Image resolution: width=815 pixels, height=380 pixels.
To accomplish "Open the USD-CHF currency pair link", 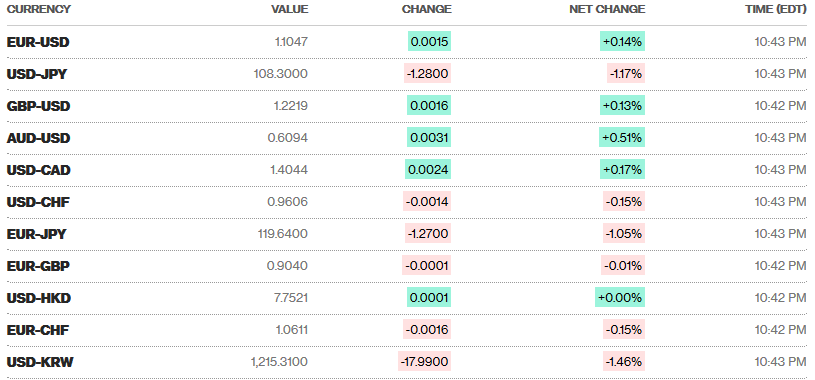I will pos(38,202).
